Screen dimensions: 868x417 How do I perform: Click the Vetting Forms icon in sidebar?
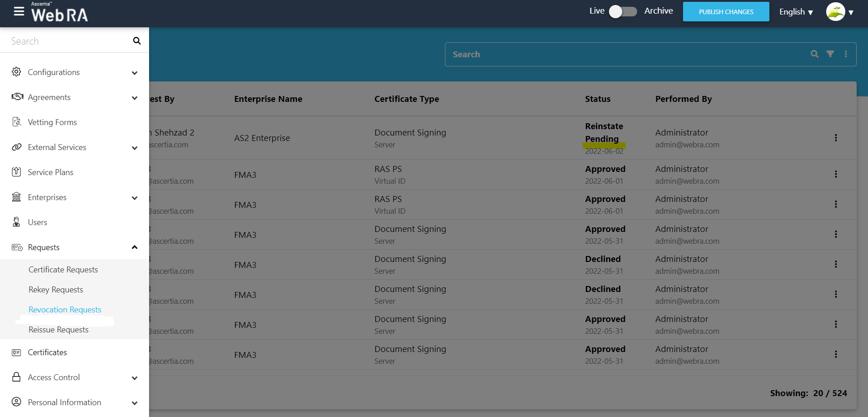point(17,122)
